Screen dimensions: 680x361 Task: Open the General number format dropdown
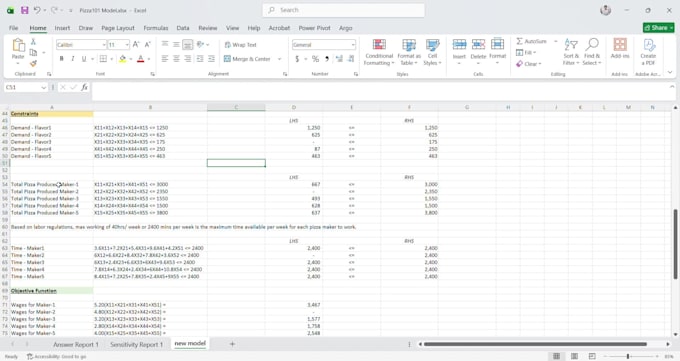pos(353,45)
